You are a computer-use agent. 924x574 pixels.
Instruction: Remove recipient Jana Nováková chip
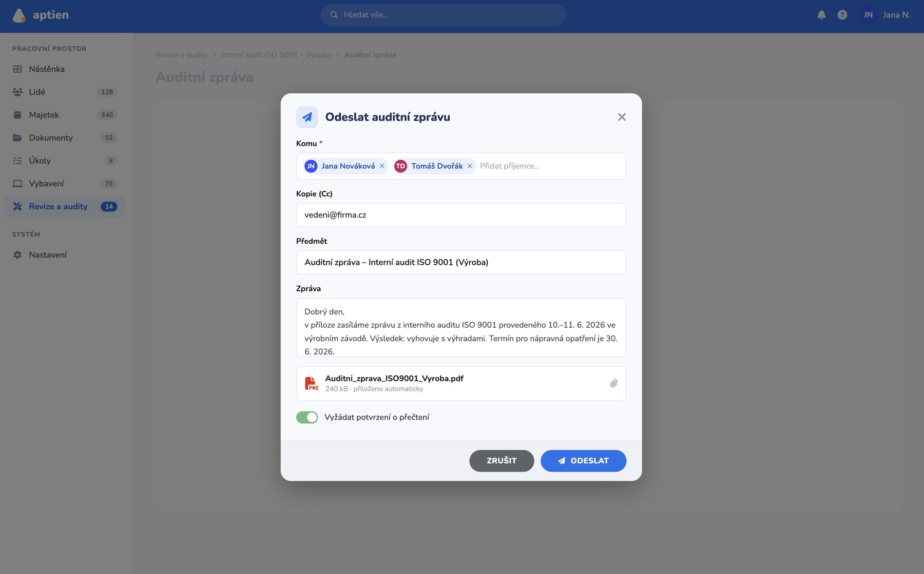pos(382,166)
